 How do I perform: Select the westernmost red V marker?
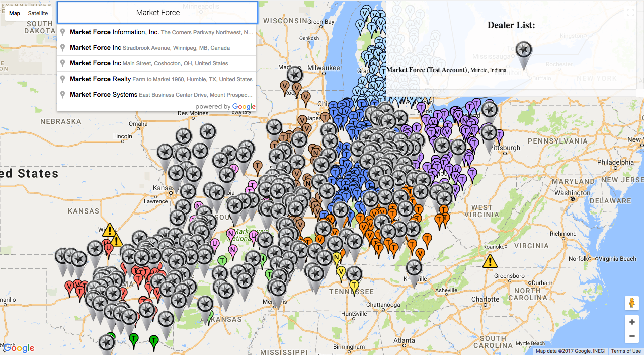[x=70, y=289]
